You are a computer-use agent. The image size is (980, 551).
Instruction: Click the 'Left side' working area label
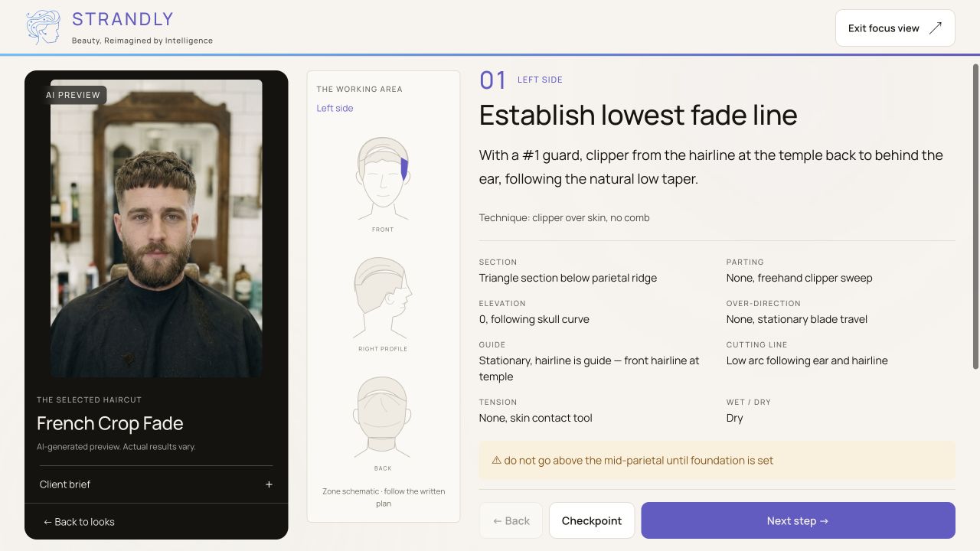(x=335, y=108)
